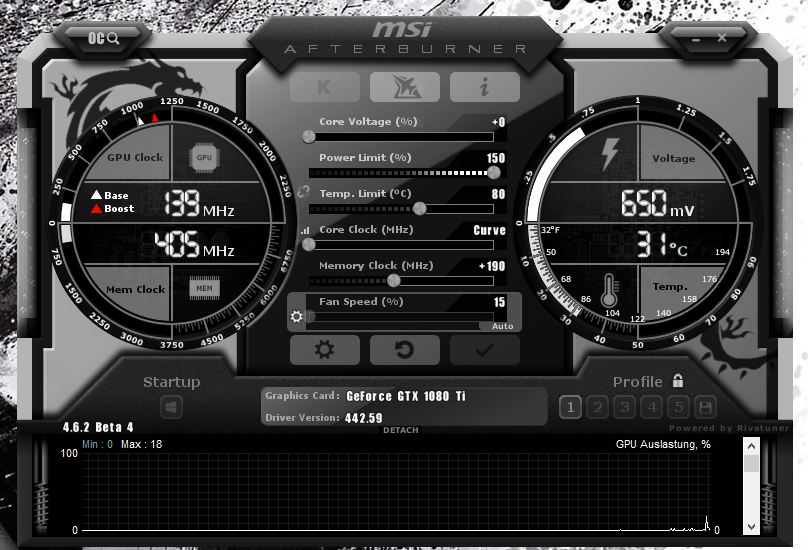Open the OC Scanner button
Viewport: 808px width, 550px height.
click(103, 38)
